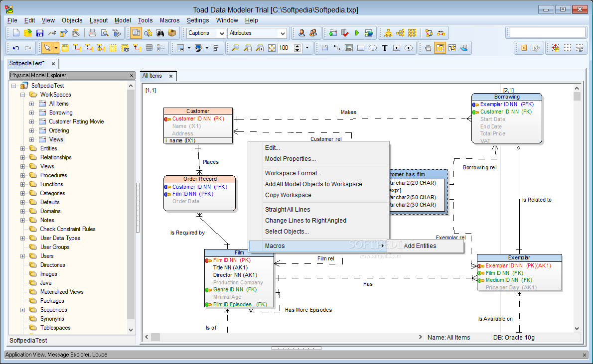Verify the model with the red checkmark icon
The height and width of the screenshot is (364, 593).
click(345, 33)
